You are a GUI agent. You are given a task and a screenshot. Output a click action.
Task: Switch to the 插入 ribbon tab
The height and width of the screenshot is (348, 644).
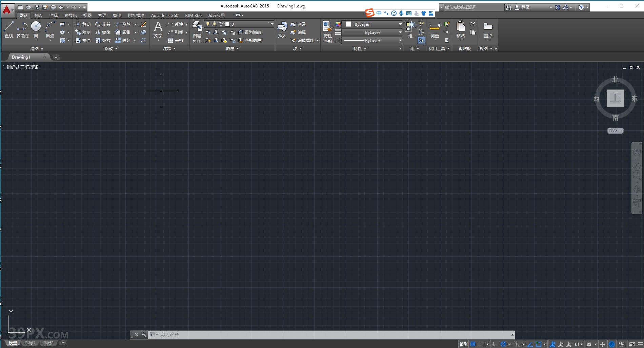[x=38, y=15]
